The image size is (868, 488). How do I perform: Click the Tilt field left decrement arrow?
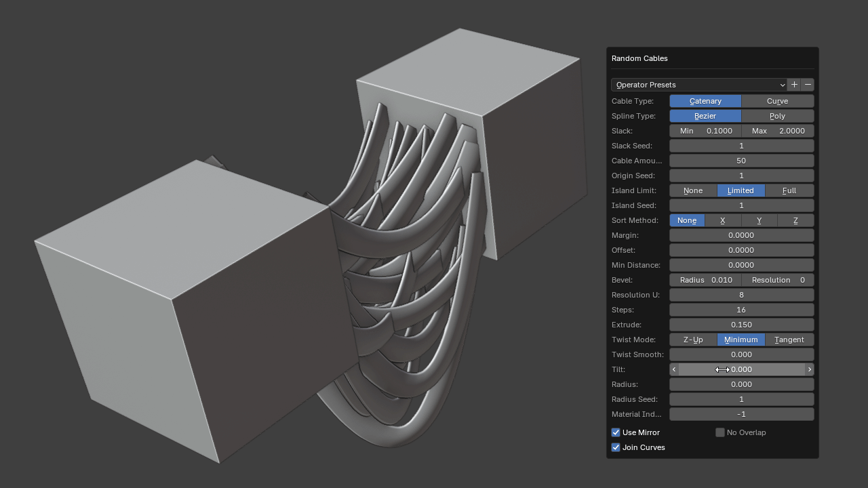pyautogui.click(x=673, y=369)
